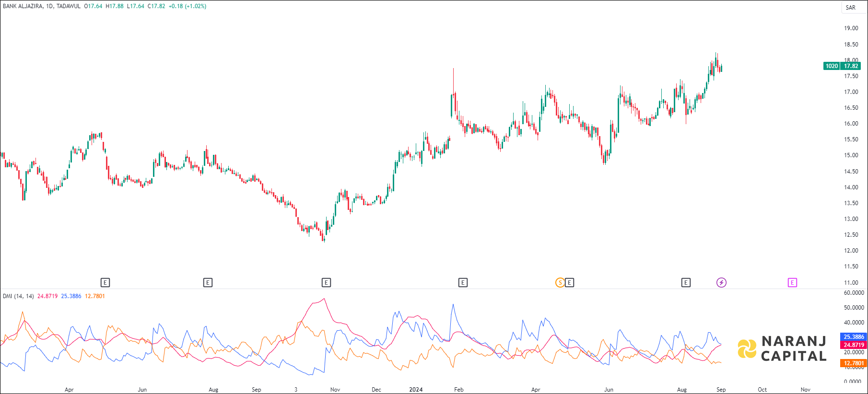Click the Feb label on time axis
This screenshot has width=868, height=394.
coord(459,390)
